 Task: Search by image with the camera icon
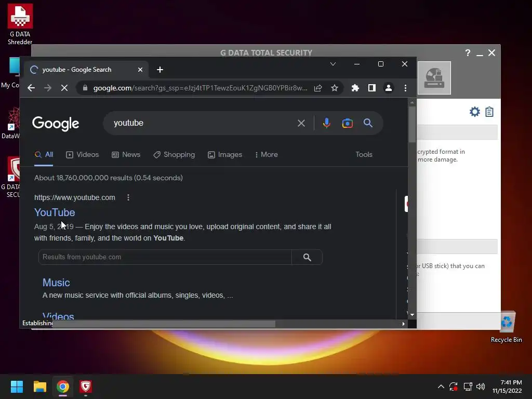click(x=348, y=123)
